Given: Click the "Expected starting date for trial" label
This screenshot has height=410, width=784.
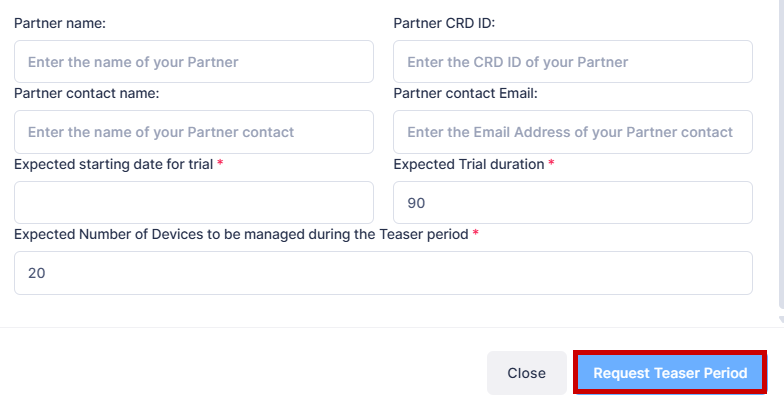Looking at the screenshot, I should (113, 164).
